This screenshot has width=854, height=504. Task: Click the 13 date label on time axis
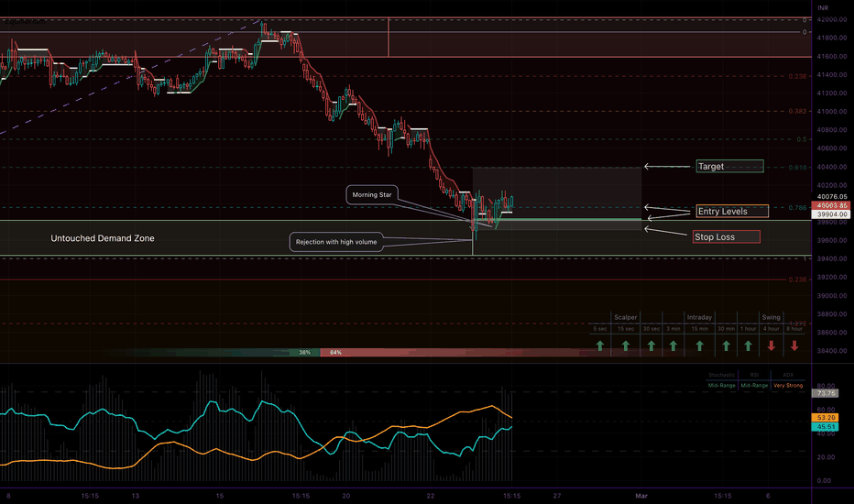tap(135, 496)
